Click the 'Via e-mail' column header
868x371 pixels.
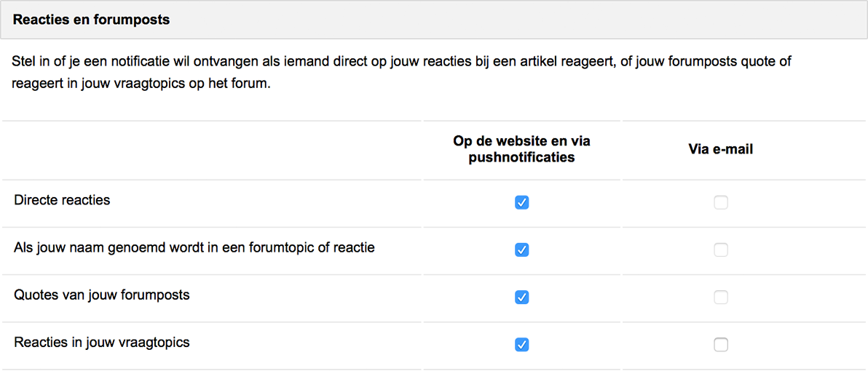pyautogui.click(x=720, y=149)
